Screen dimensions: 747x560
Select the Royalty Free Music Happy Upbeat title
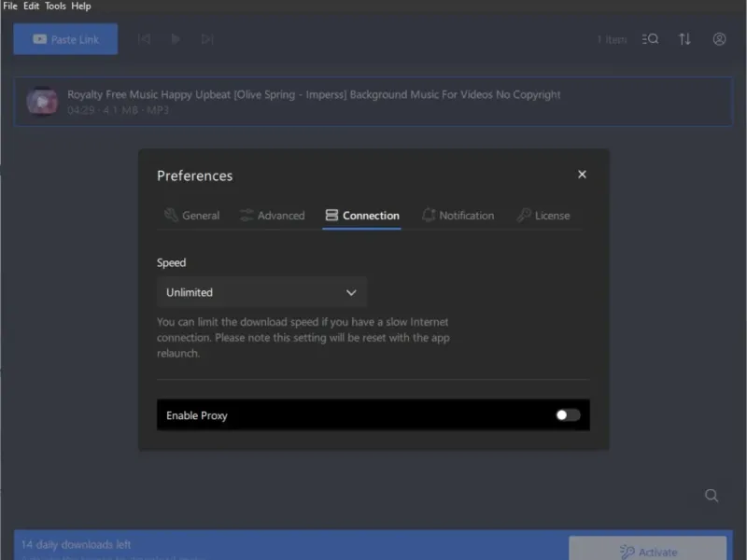314,94
